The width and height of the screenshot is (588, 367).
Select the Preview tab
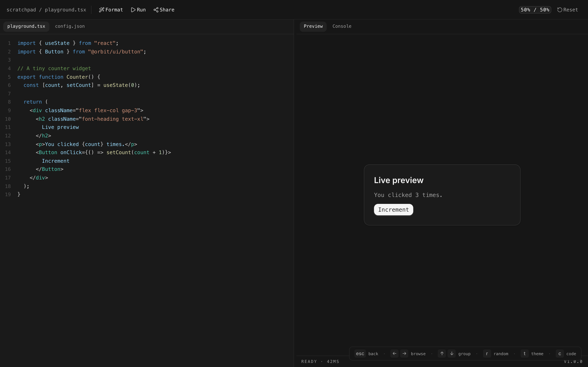pyautogui.click(x=313, y=26)
